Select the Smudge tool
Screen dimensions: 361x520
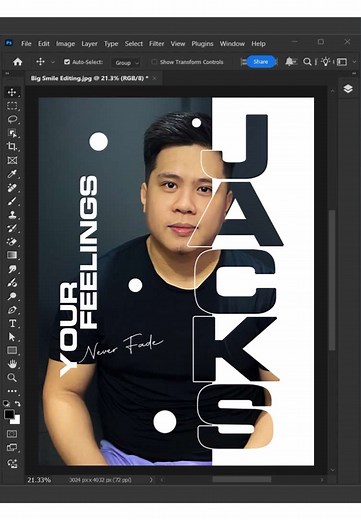pyautogui.click(x=12, y=269)
